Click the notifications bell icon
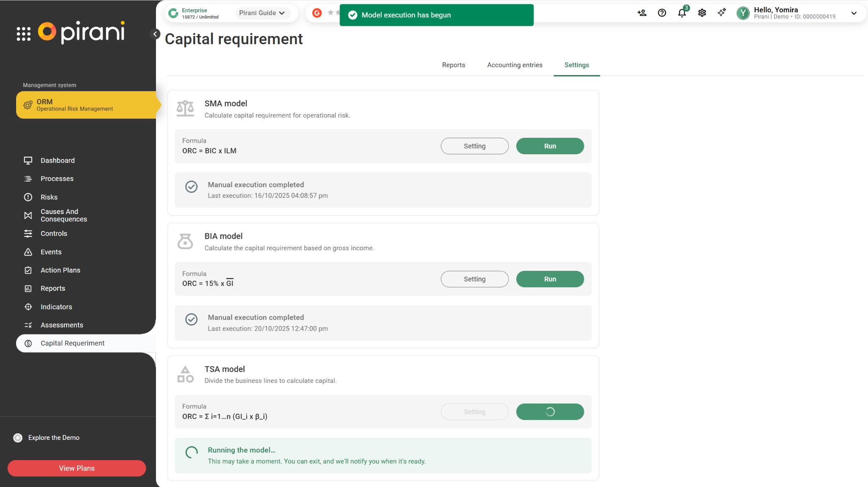The image size is (868, 487). [x=682, y=13]
